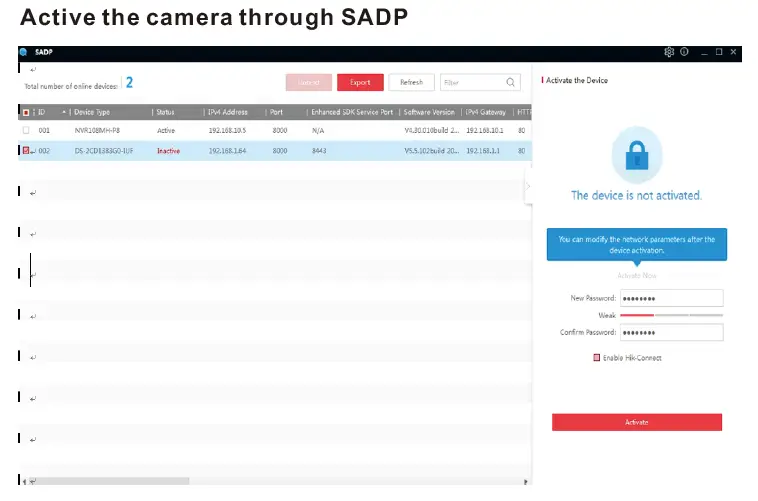
Task: Click gateway 192.168.10.1 cell
Action: click(484, 131)
